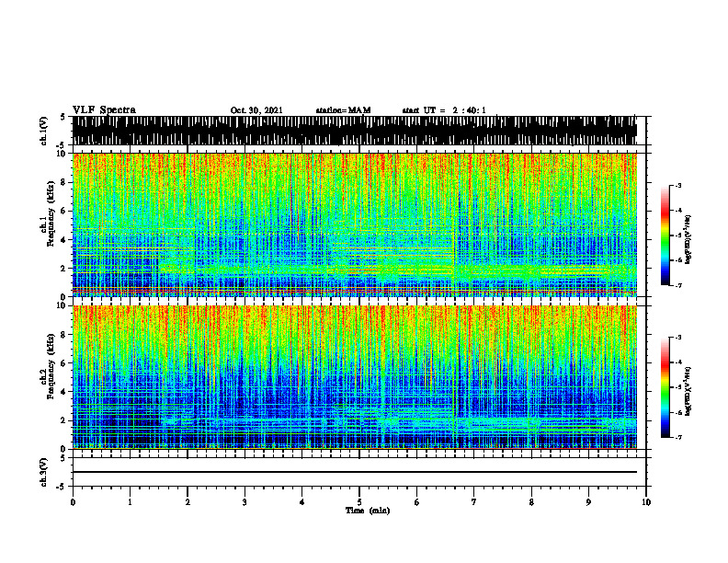Click the ch.2 spectrogram panel
Image resolution: width=728 pixels, height=563 pixels.
tap(355, 377)
